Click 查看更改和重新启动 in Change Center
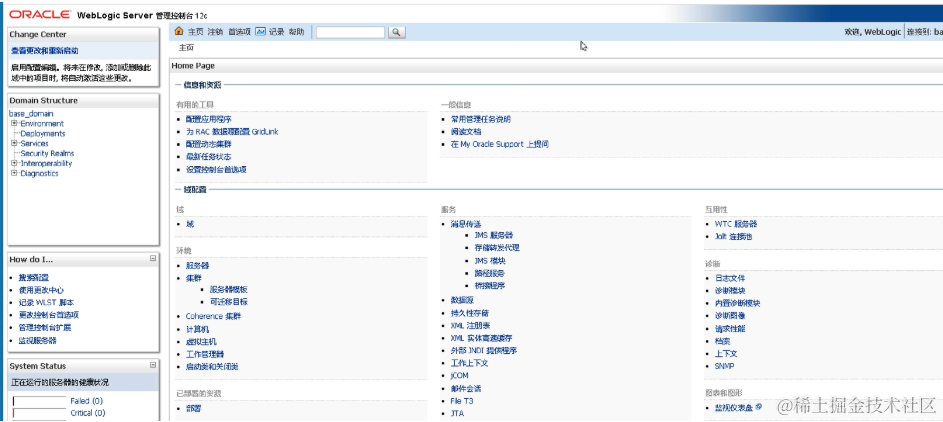 [x=45, y=51]
